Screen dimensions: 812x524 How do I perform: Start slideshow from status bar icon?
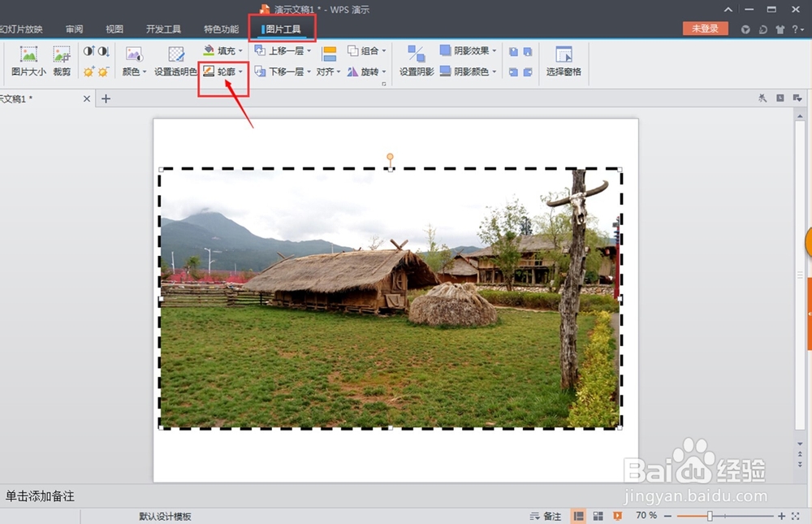[617, 516]
